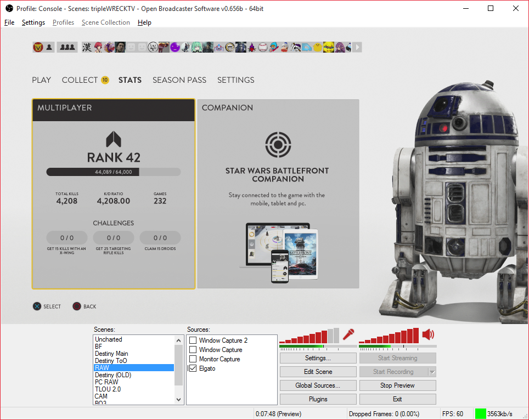Show more avatars with the right arrow
Screen dimensions: 529x420
[x=357, y=47]
